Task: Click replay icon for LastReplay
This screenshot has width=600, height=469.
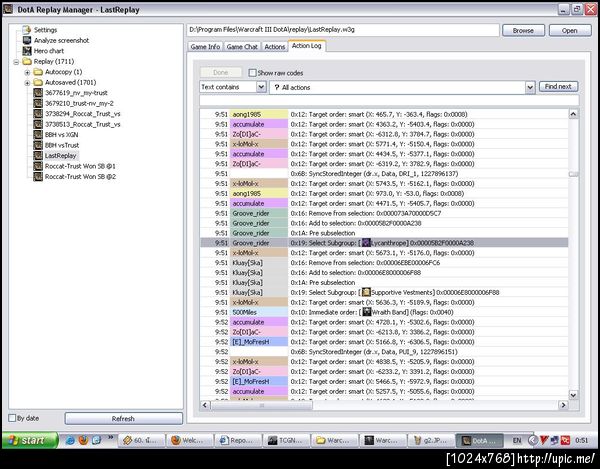Action: (38, 156)
